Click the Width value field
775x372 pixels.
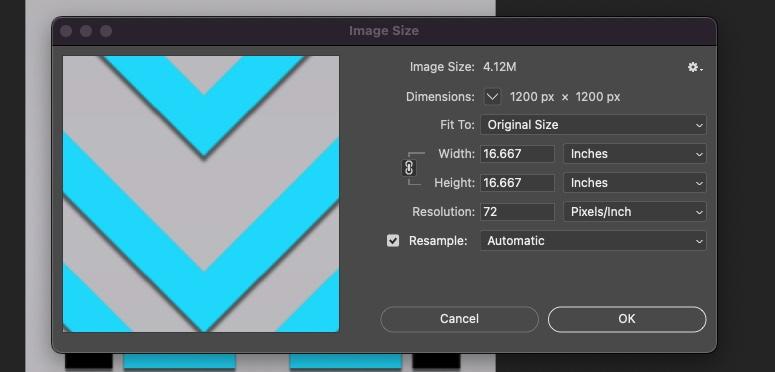517,154
